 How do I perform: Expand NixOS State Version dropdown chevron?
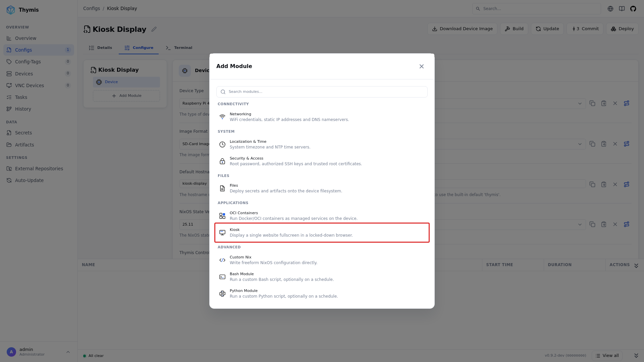[580, 225]
